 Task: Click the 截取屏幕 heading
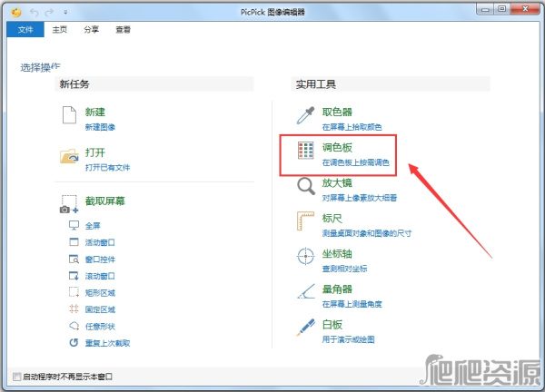(105, 201)
